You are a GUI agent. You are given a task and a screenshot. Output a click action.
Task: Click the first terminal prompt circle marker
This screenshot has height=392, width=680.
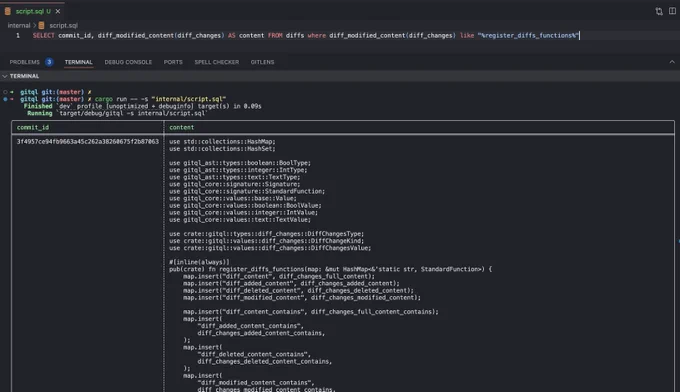pos(5,92)
